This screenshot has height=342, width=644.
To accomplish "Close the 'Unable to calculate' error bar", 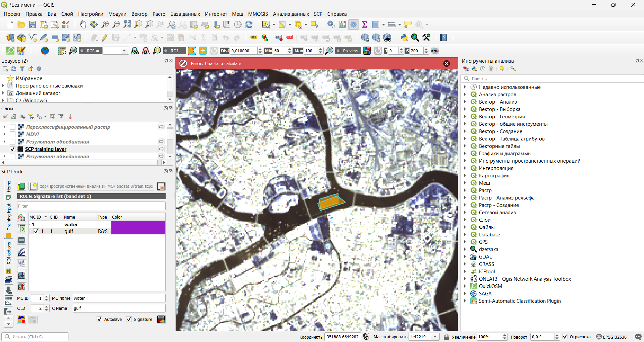I will click(446, 64).
